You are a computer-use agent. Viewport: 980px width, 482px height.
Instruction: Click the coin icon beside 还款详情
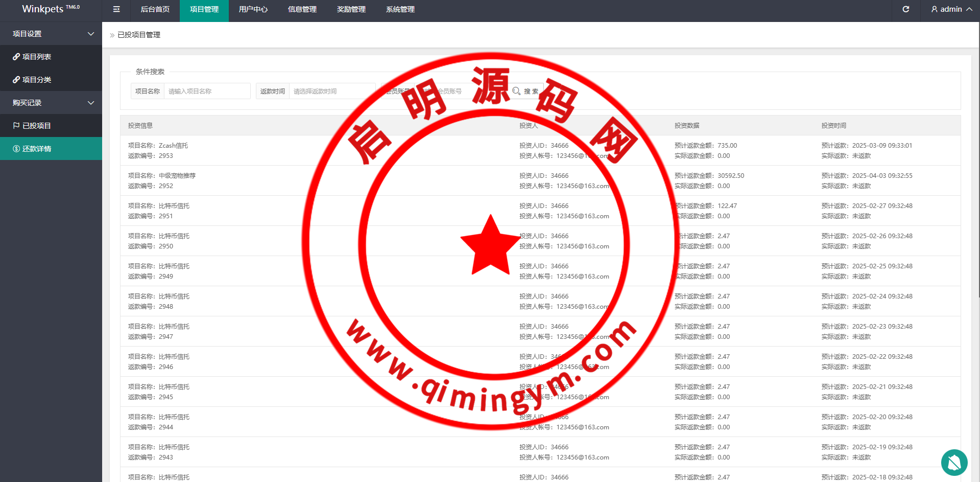click(x=16, y=149)
